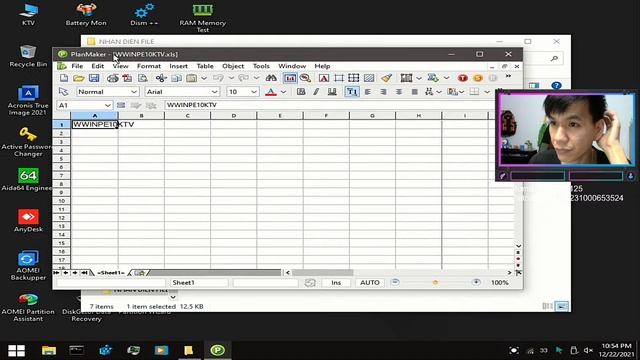The height and width of the screenshot is (360, 640).
Task: Insert a new frame using frame icon
Action: coord(339,78)
